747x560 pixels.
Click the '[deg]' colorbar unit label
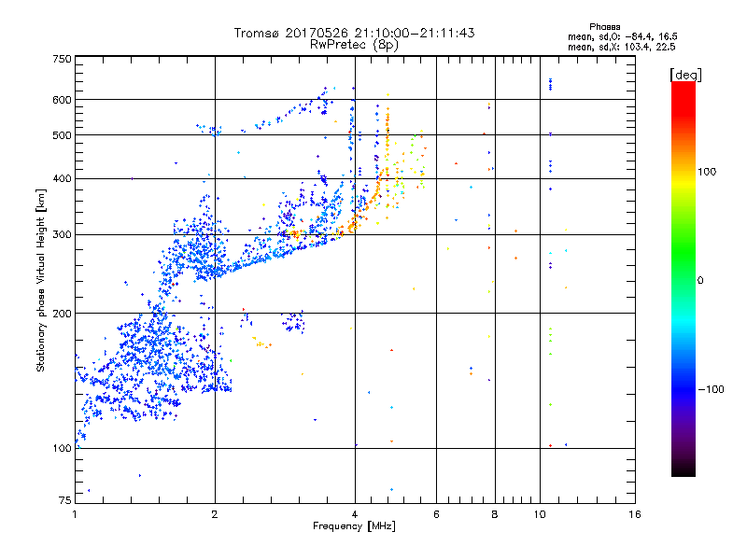coord(685,75)
